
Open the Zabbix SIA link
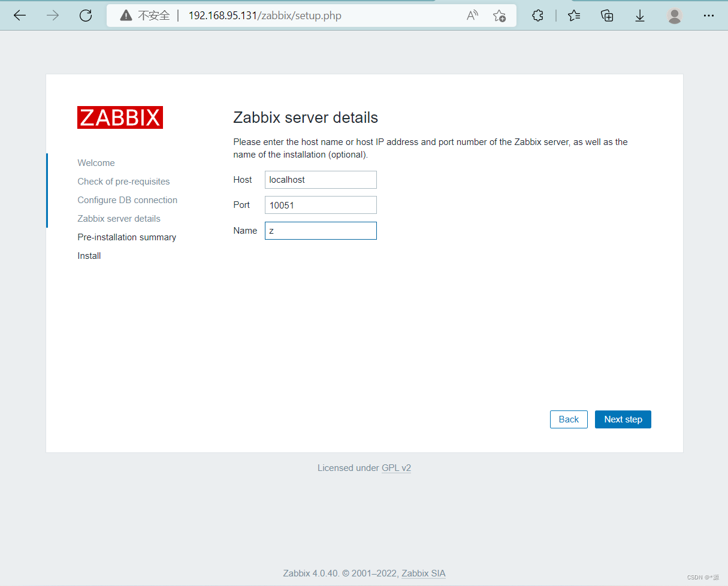(424, 573)
